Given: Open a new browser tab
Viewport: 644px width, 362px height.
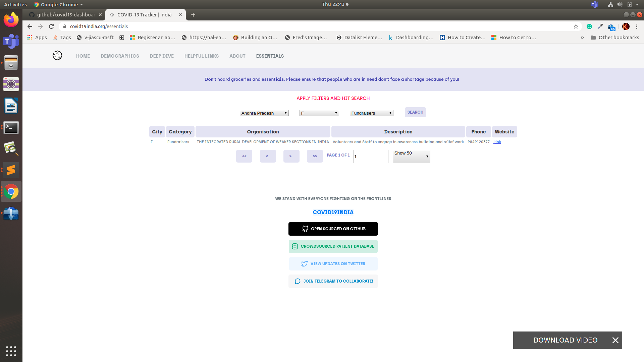Looking at the screenshot, I should pos(193,15).
